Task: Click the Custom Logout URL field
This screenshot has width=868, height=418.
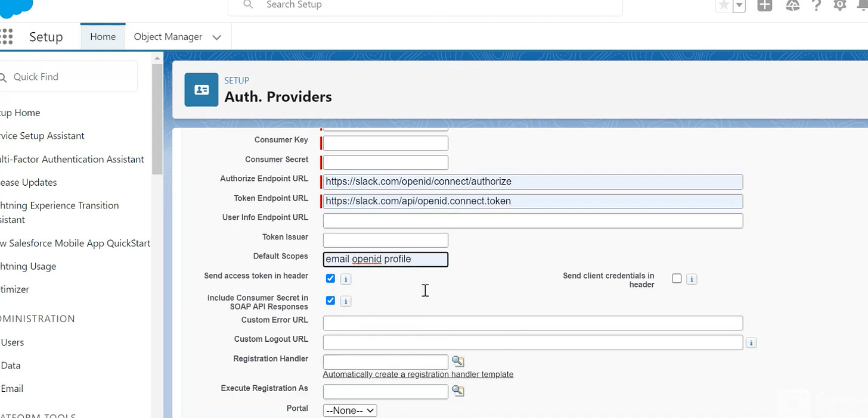Action: tap(533, 342)
